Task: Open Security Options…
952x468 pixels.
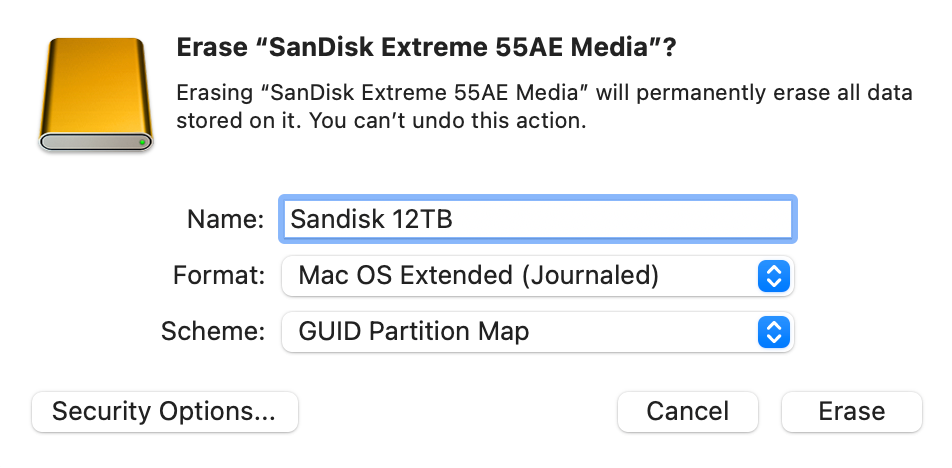Action: [165, 412]
